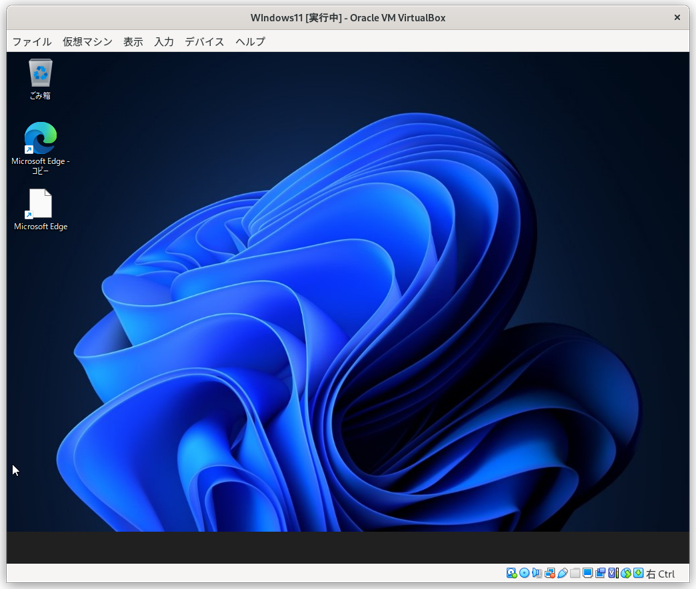This screenshot has width=696, height=589.
Task: Select the Microsoft Edge - コピー shortcut
Action: coord(40,149)
